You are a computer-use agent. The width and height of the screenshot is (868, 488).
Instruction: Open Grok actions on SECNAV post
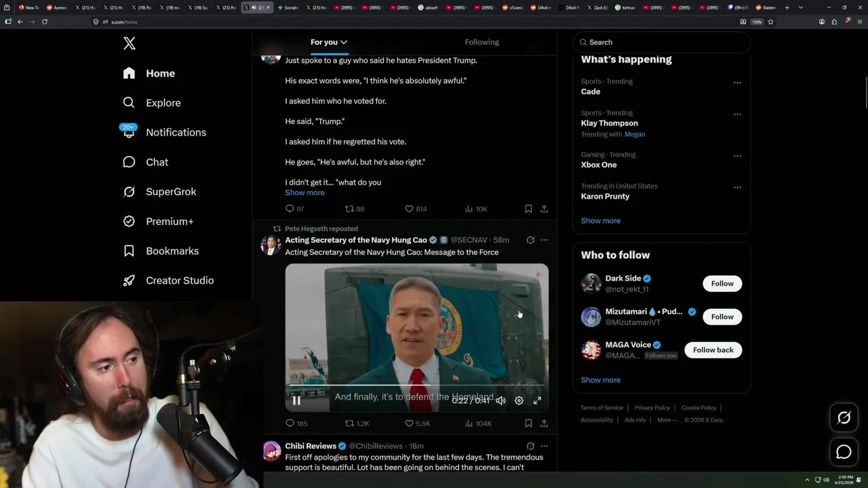tap(530, 240)
